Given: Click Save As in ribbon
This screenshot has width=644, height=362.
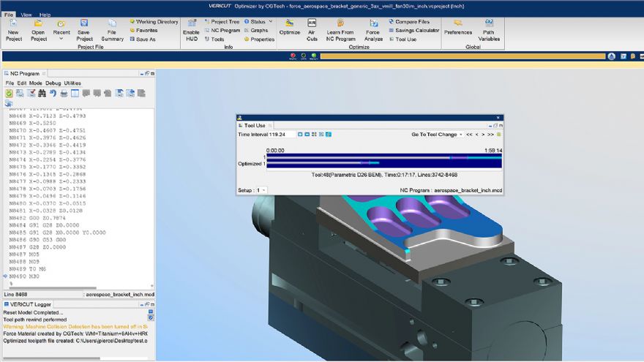Looking at the screenshot, I should coord(143,39).
